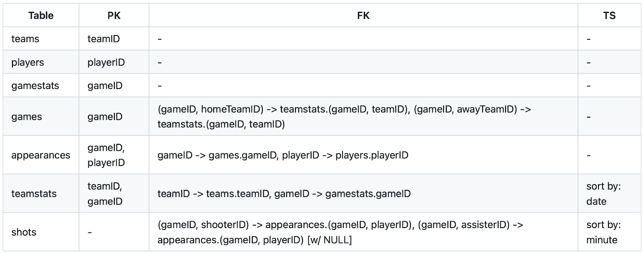
Task: Select the shots table name cell
Action: (x=24, y=232)
